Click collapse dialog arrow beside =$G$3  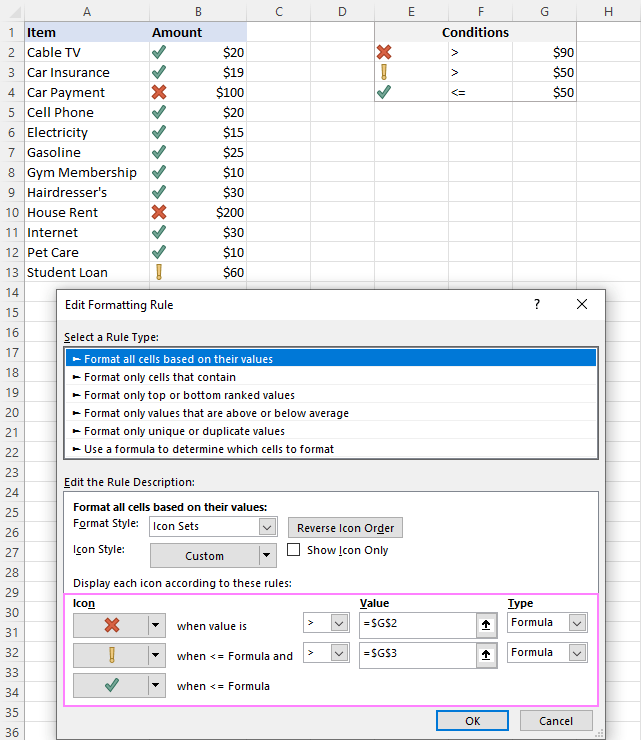coord(486,655)
